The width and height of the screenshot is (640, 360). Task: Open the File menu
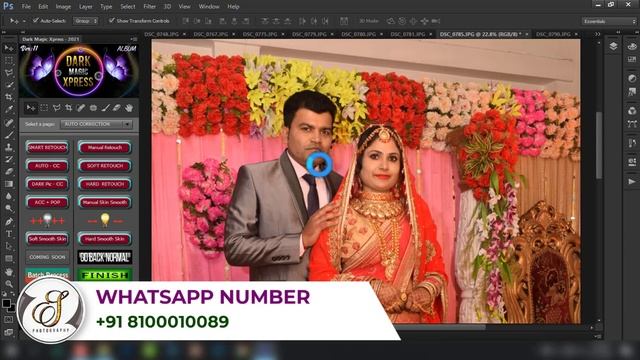(26, 7)
